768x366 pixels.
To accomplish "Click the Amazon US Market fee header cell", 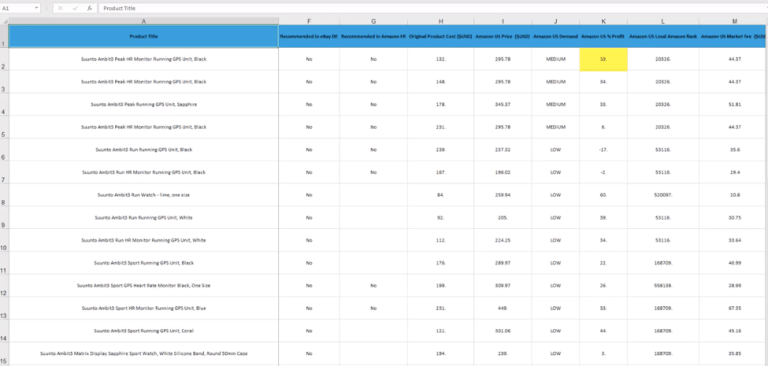I will point(734,36).
